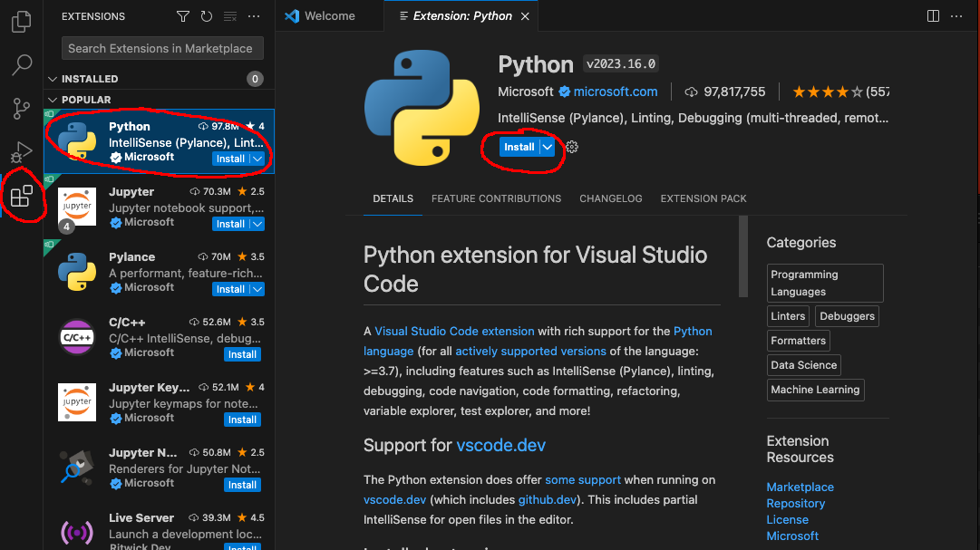Image resolution: width=980 pixels, height=550 pixels.
Task: Collapse the Installed section
Action: (53, 79)
